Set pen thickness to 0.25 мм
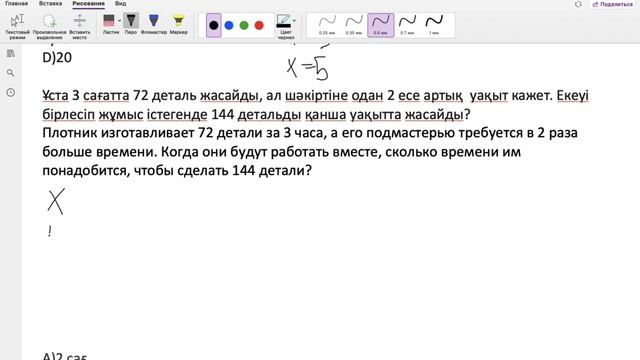640x360 pixels. (x=327, y=25)
